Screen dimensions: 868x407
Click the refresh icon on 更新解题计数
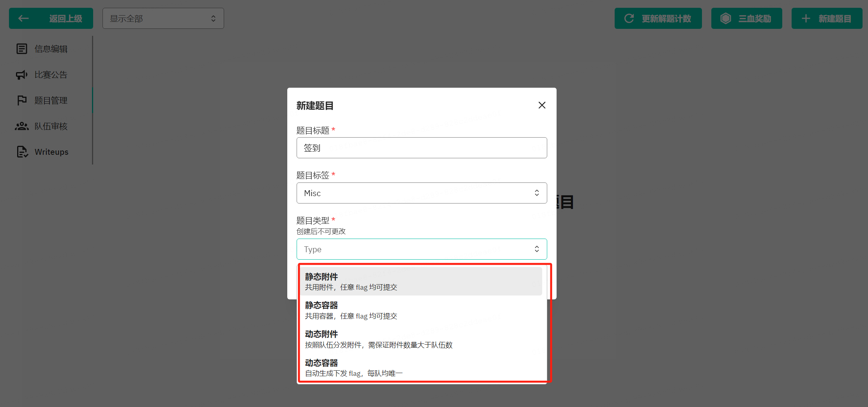629,18
